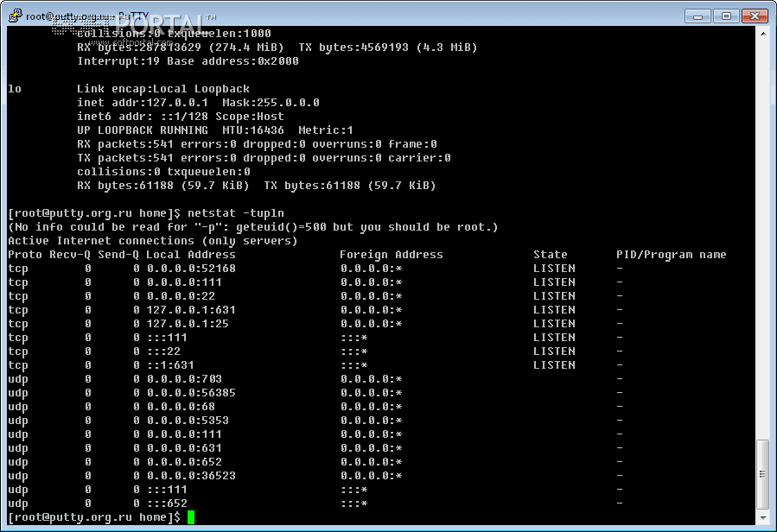
Task: Select tcp local address :::22
Action: (163, 351)
